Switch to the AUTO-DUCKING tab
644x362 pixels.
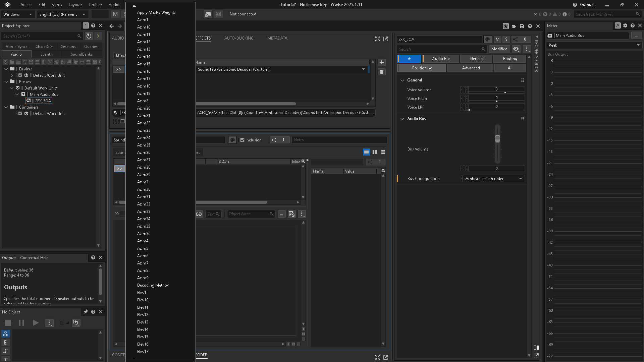[239, 38]
